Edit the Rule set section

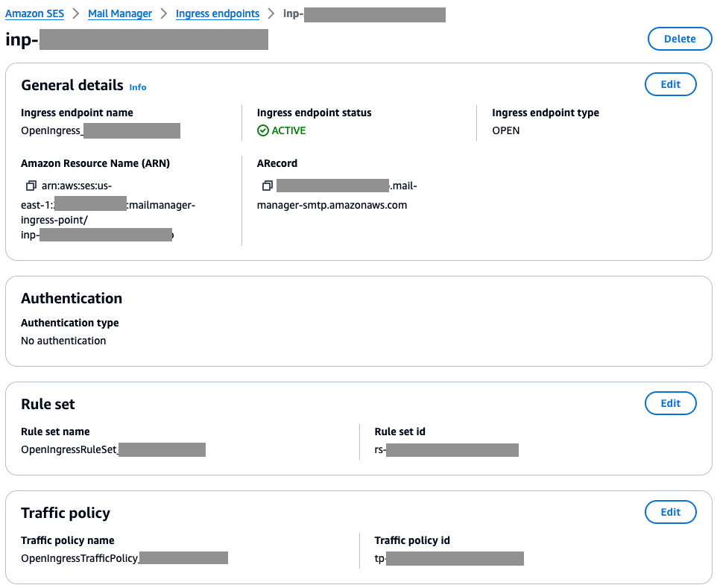669,403
